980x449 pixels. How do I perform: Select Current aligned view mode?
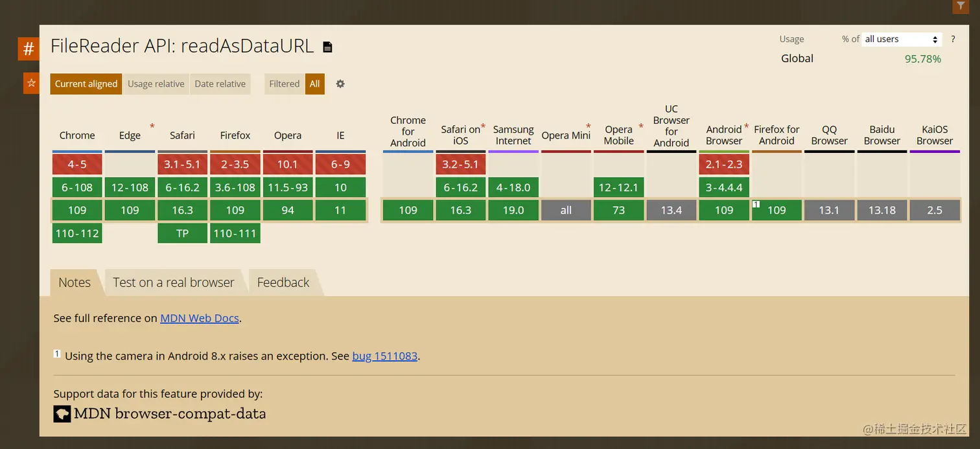tap(86, 84)
